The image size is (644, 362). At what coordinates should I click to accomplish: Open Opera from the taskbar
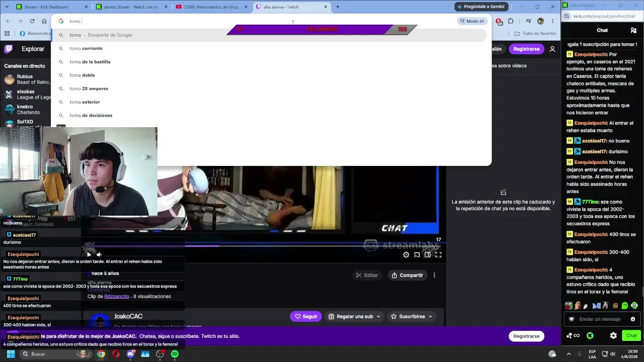(x=116, y=354)
